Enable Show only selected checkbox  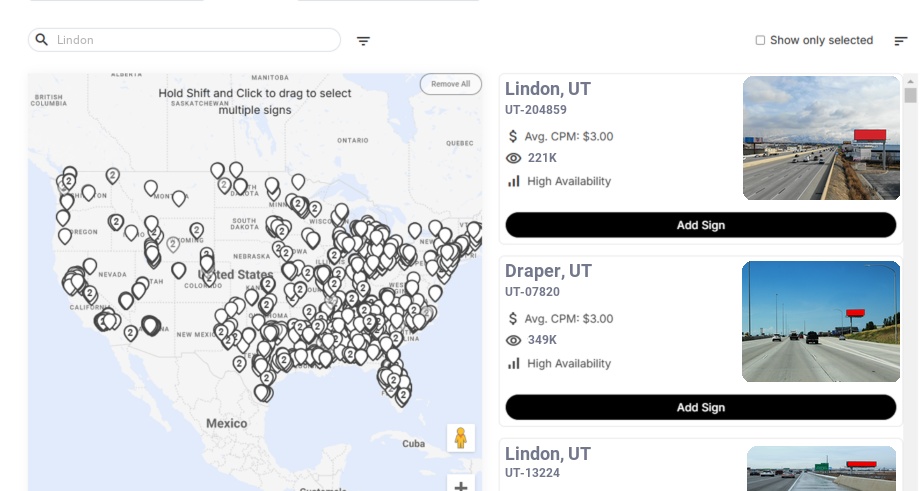point(760,40)
